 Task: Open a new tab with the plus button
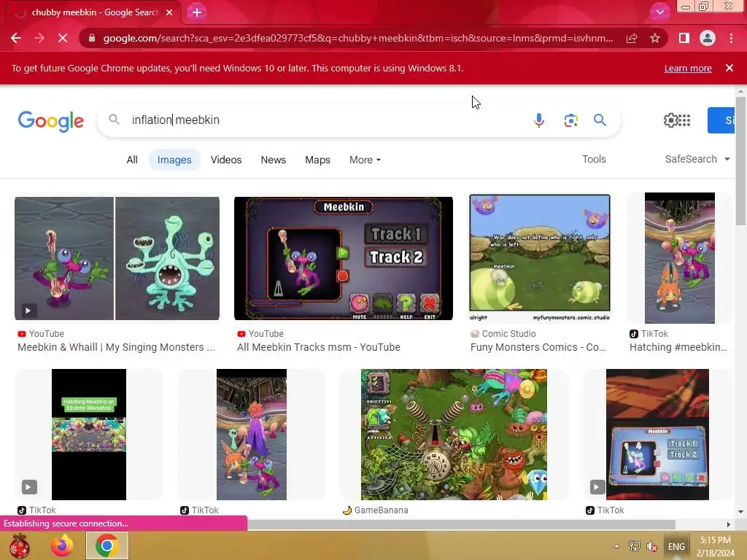(x=197, y=12)
